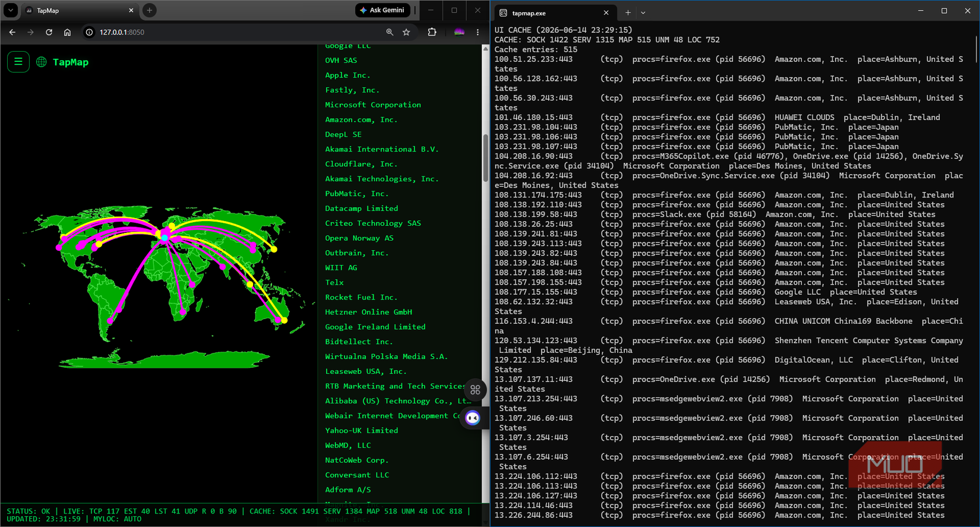The image size is (980, 527).
Task: Select Opera Norway AS entry
Action: tap(359, 239)
